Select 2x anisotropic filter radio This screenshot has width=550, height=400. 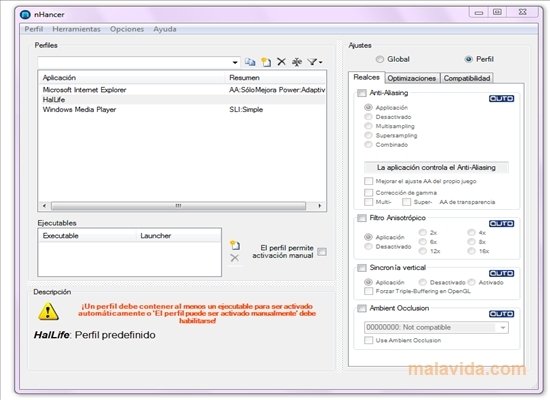(423, 232)
